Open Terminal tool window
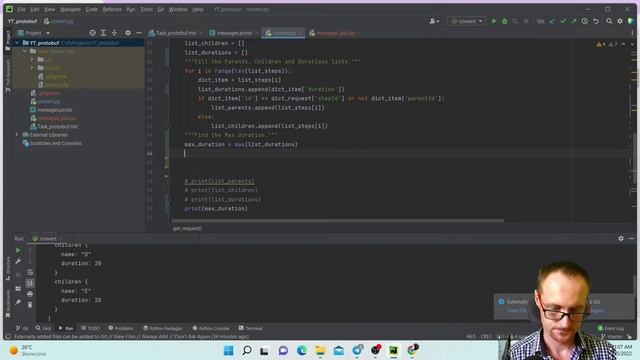640x360 pixels. [x=251, y=328]
